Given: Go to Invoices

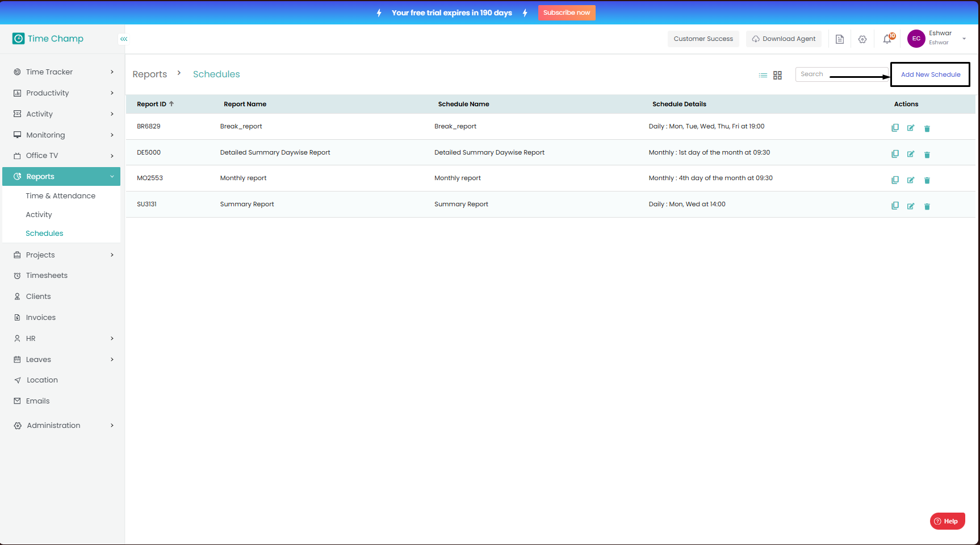Looking at the screenshot, I should (41, 317).
